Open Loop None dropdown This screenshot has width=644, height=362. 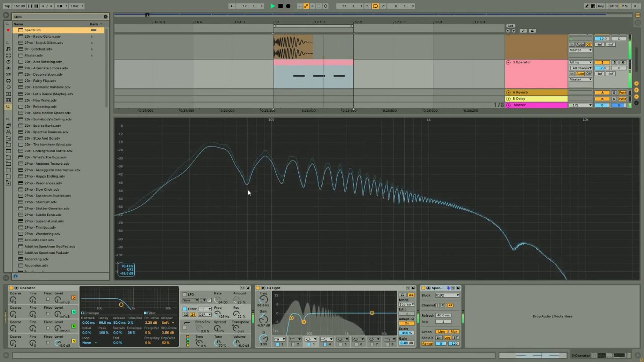tap(90, 342)
